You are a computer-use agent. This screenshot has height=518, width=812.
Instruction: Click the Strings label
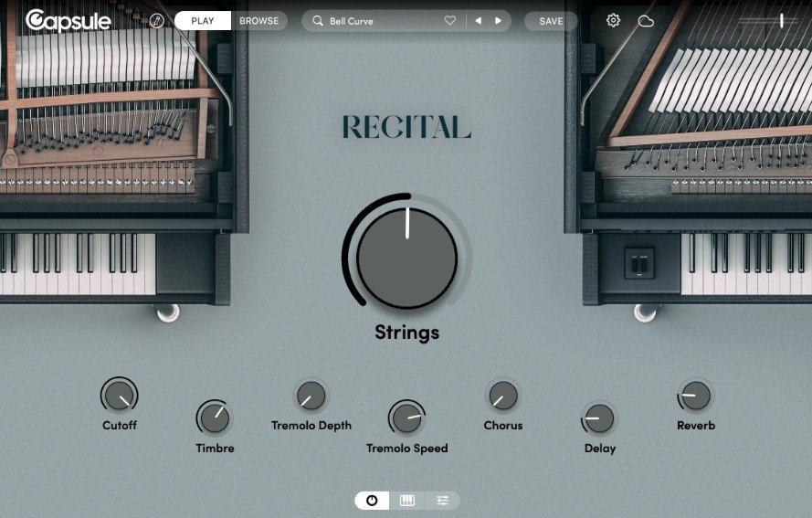pyautogui.click(x=407, y=333)
